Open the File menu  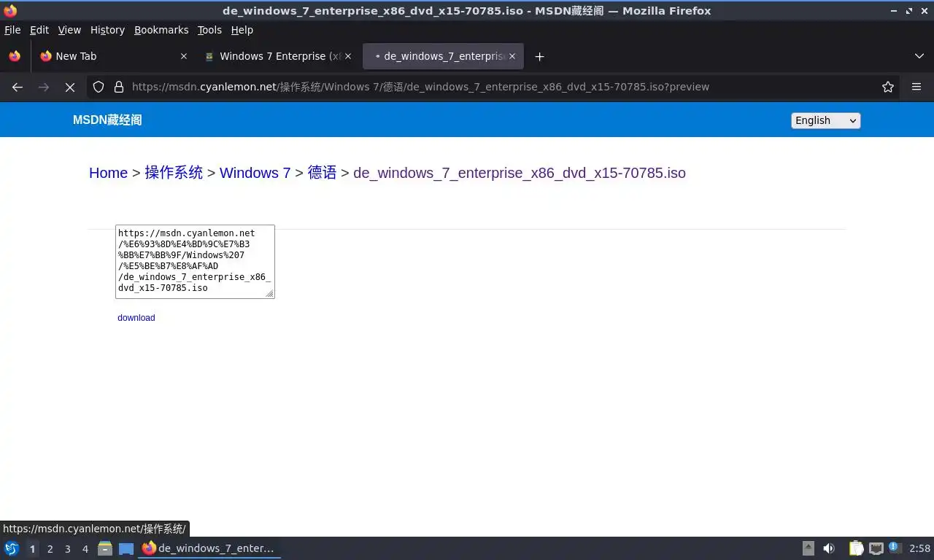point(12,30)
